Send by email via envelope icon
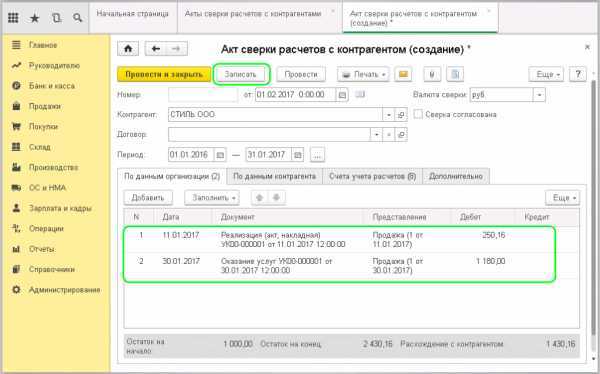 (x=403, y=74)
